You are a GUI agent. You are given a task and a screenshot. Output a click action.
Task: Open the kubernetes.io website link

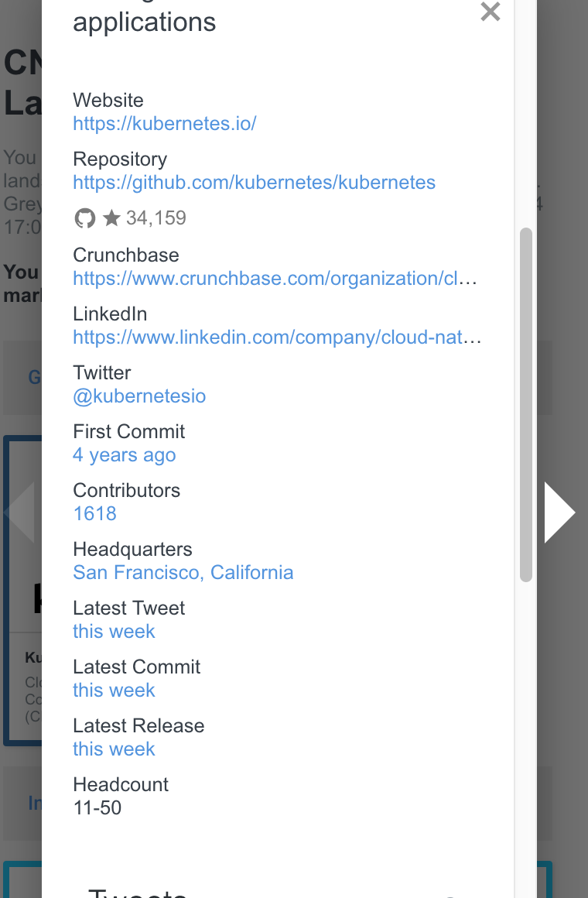[x=165, y=123]
